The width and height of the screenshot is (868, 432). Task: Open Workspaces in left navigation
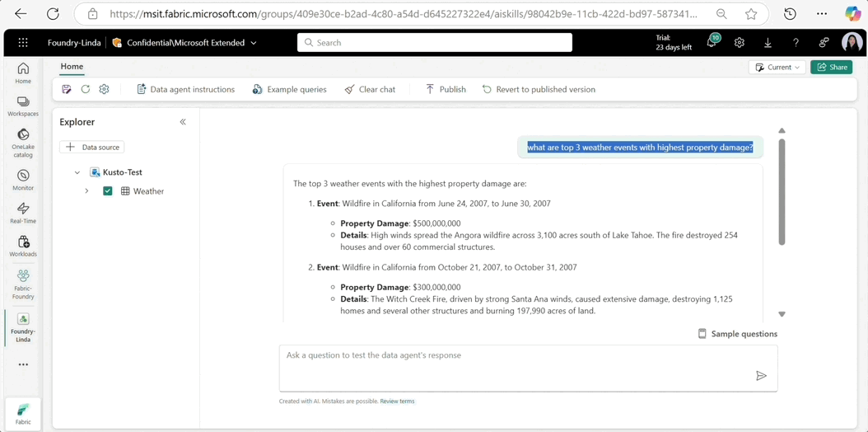[23, 106]
